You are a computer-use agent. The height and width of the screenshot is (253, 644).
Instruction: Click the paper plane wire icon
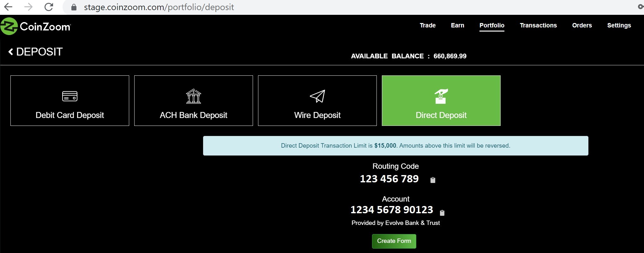pos(317,96)
